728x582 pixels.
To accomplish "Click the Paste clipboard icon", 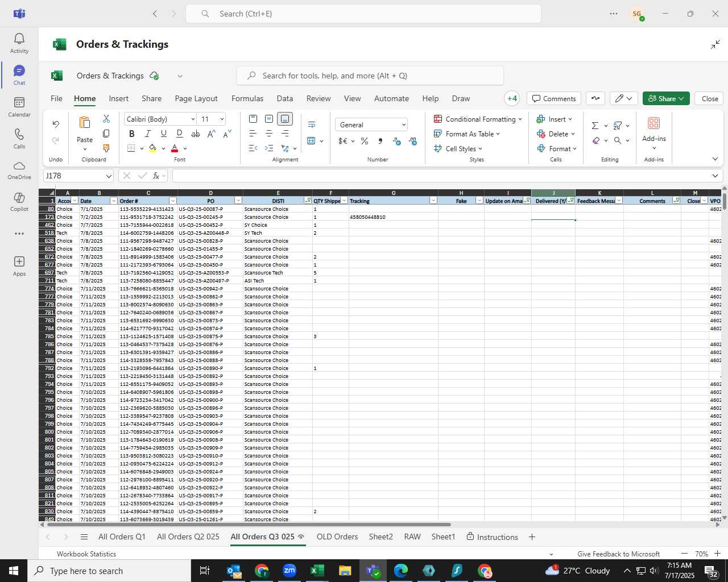I will pyautogui.click(x=85, y=123).
